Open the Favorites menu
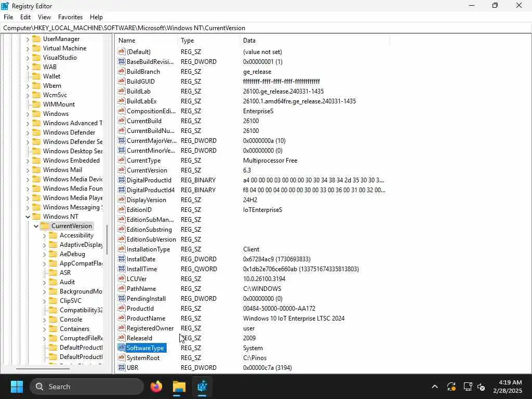This screenshot has height=399, width=532. [x=70, y=17]
